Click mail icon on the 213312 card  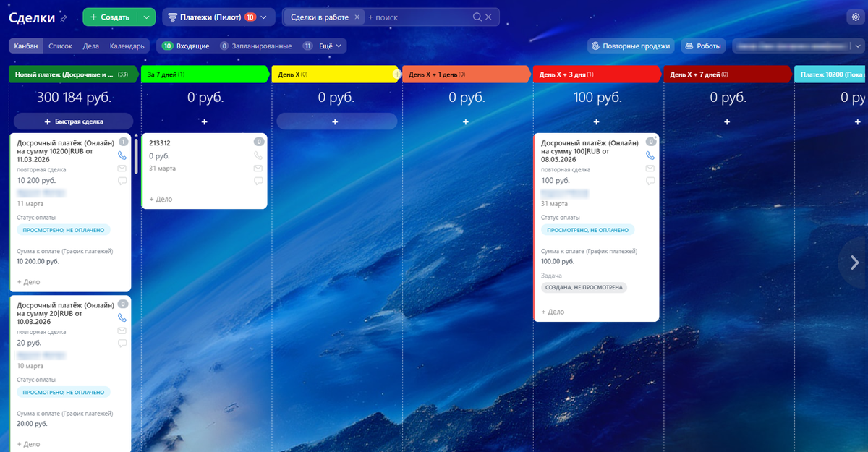pyautogui.click(x=258, y=168)
